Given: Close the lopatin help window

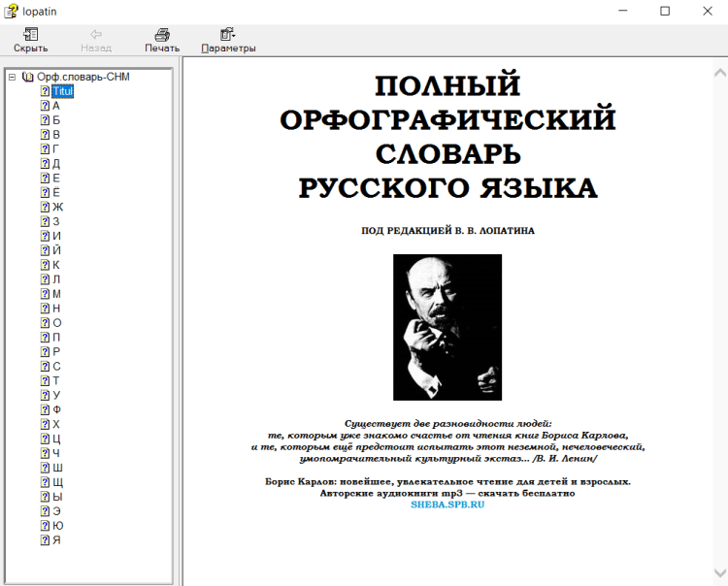Looking at the screenshot, I should (x=707, y=11).
